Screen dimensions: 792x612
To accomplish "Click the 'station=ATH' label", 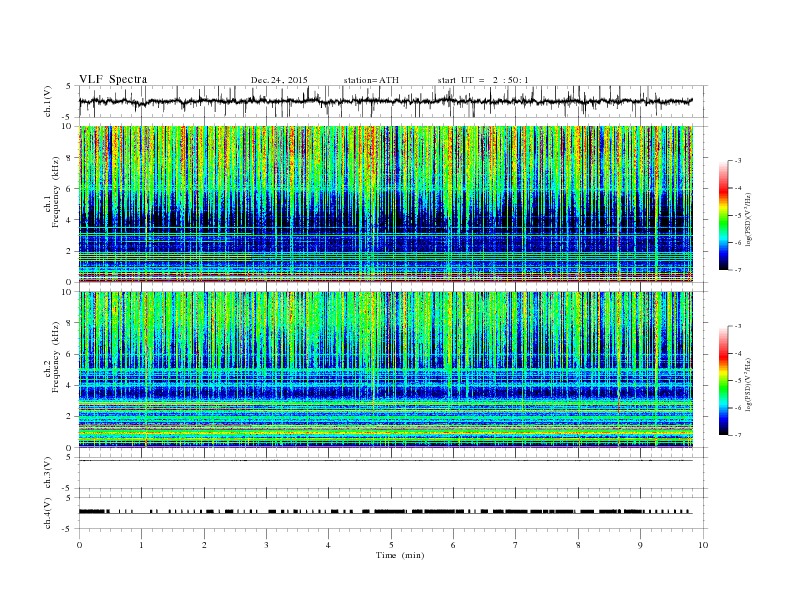I will pyautogui.click(x=371, y=80).
